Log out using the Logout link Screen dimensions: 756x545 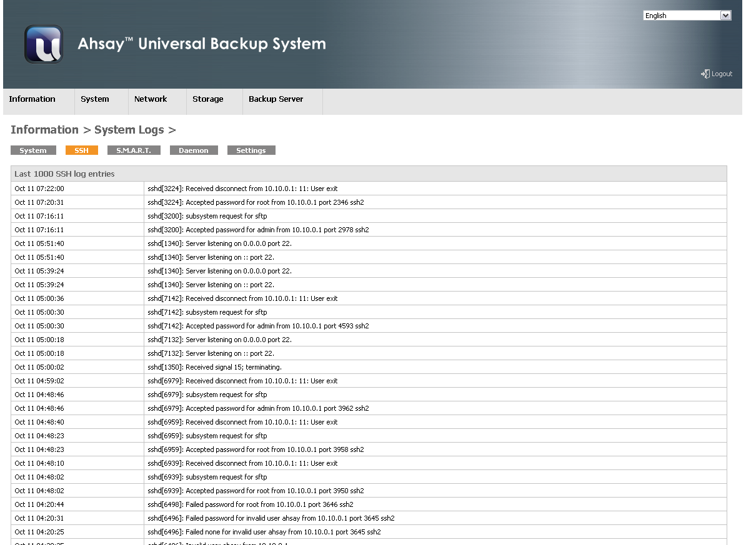click(722, 74)
